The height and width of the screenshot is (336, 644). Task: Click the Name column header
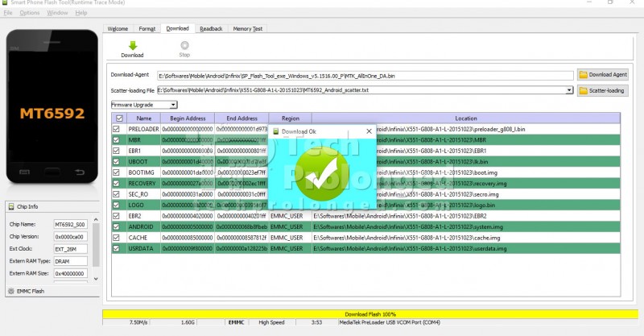pos(144,118)
